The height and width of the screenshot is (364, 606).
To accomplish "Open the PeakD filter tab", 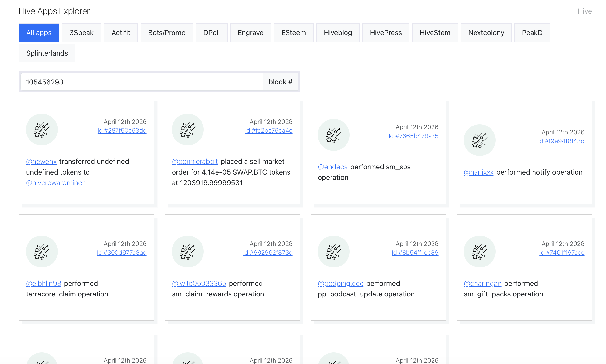I will tap(532, 33).
